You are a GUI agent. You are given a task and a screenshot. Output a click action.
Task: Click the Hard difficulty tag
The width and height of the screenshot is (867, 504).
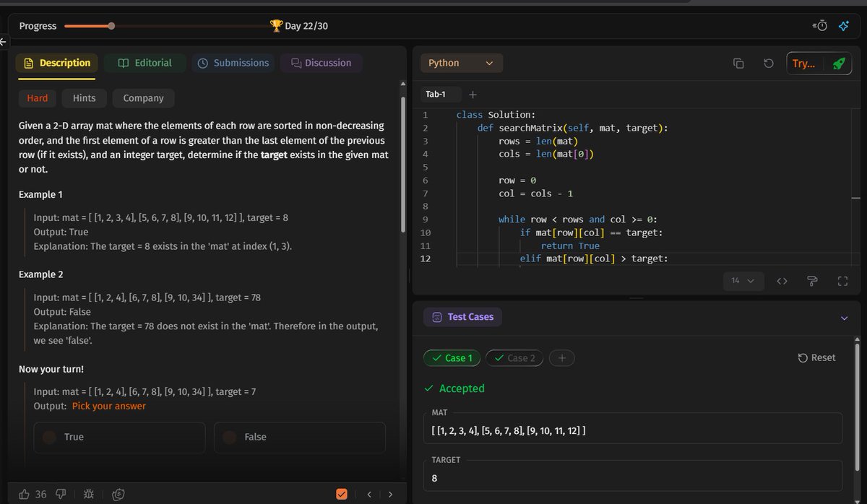pyautogui.click(x=38, y=98)
